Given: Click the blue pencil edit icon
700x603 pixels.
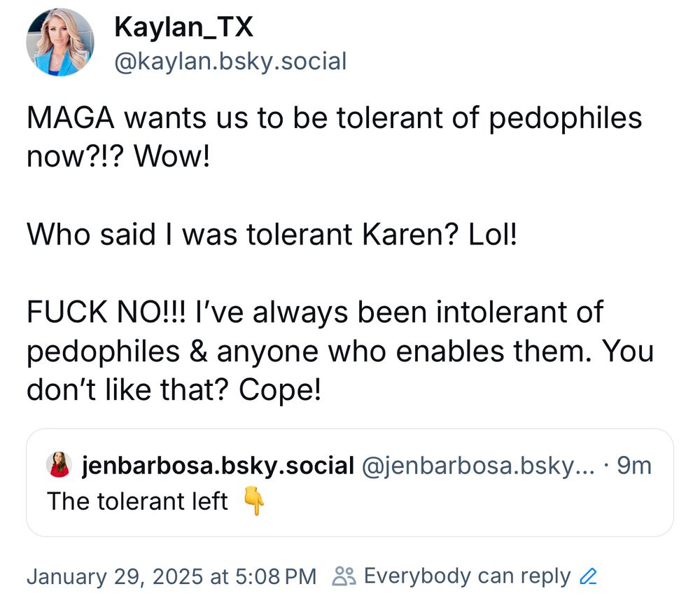Looking at the screenshot, I should [x=588, y=576].
